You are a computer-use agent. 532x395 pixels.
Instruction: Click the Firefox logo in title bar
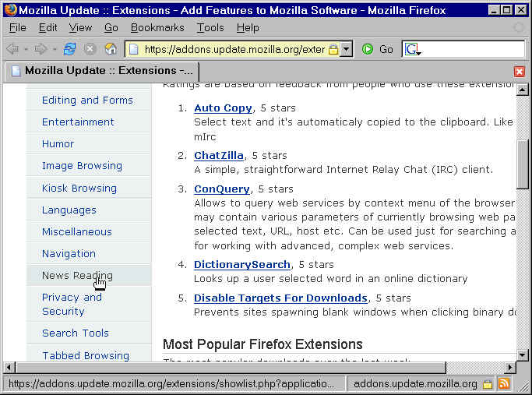(11, 10)
